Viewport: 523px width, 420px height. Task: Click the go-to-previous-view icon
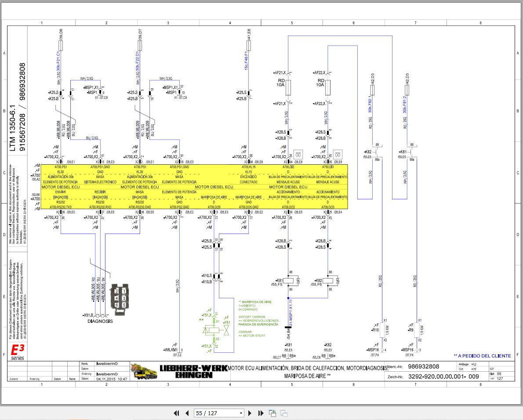272,413
